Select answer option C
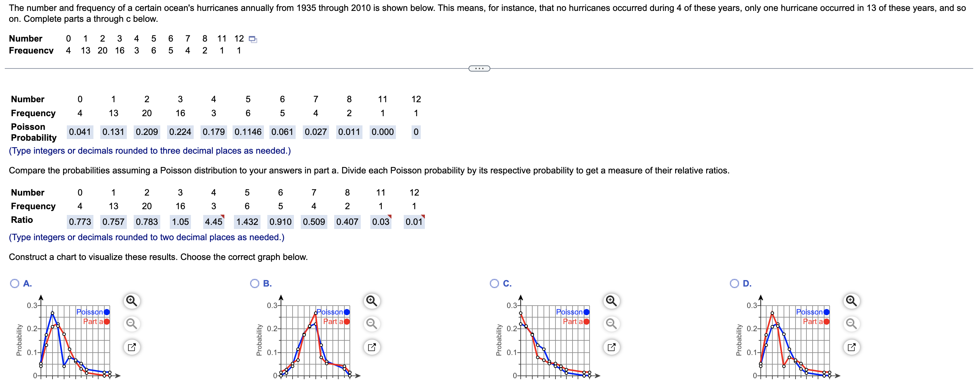 tap(494, 283)
